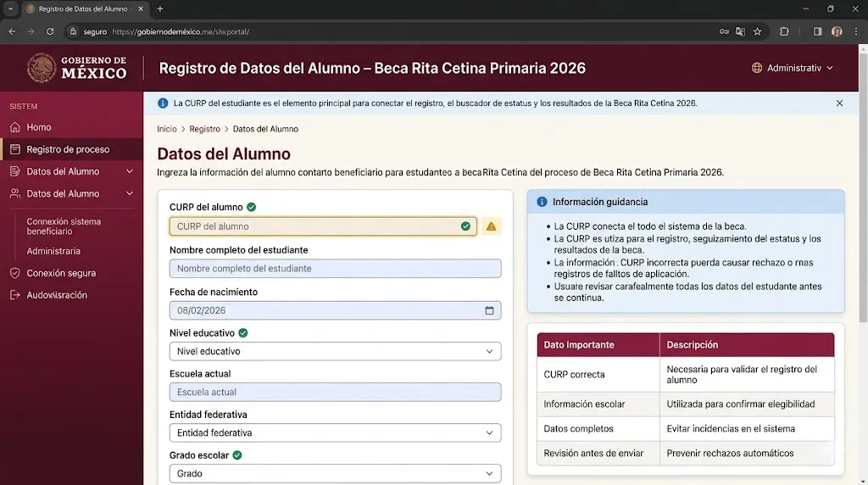This screenshot has width=868, height=485.
Task: Click the site security lock icon
Action: click(x=73, y=31)
